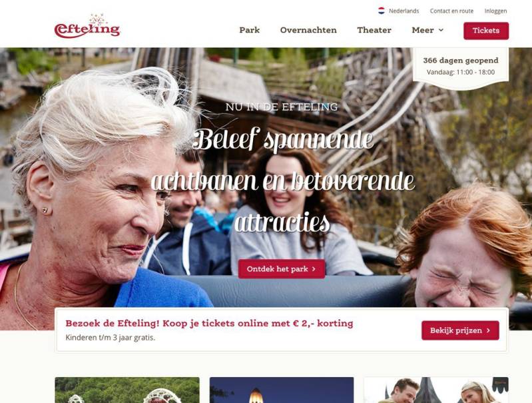Open the night-sky thumbnail card
532x403 pixels.
282,390
